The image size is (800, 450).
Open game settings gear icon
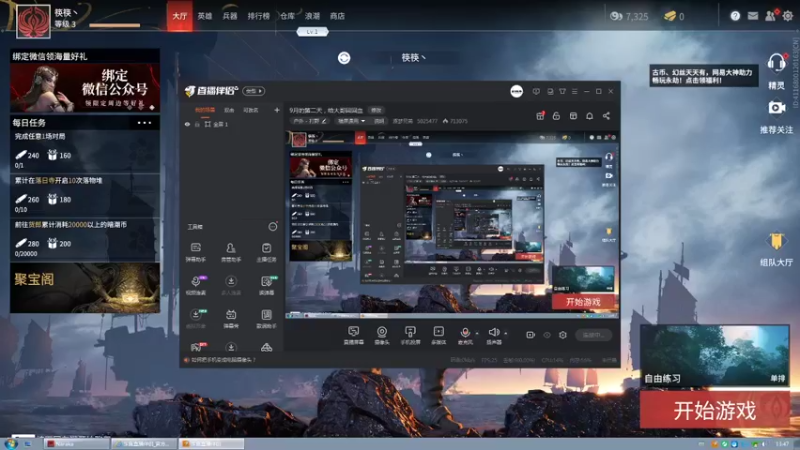[788, 16]
